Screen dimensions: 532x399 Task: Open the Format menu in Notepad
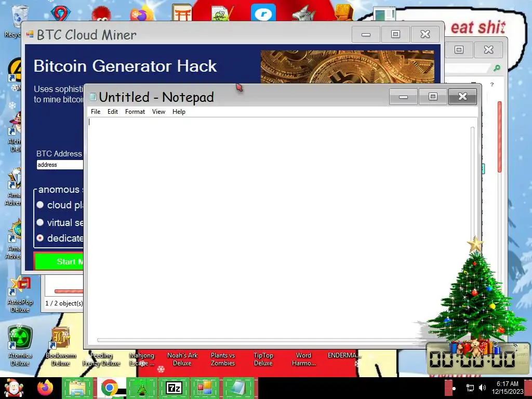tap(135, 112)
